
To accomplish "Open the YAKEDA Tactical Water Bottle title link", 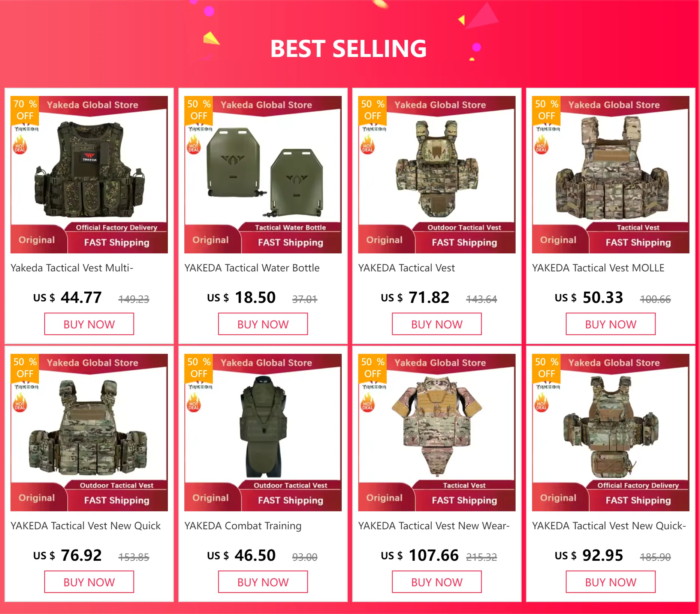I will pyautogui.click(x=252, y=268).
